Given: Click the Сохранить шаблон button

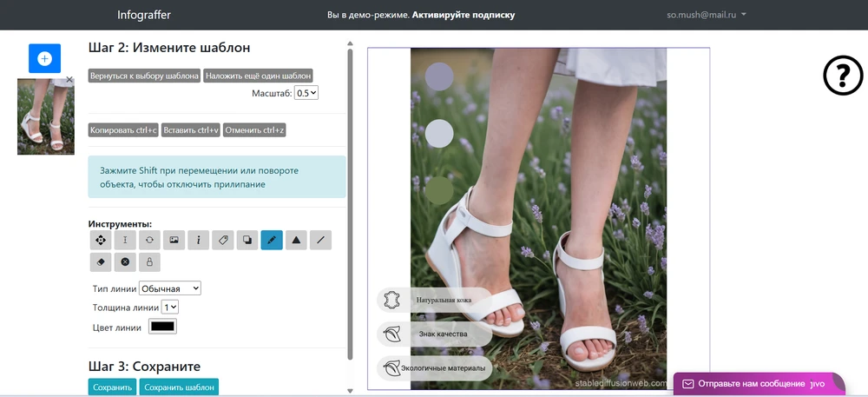Looking at the screenshot, I should 178,387.
